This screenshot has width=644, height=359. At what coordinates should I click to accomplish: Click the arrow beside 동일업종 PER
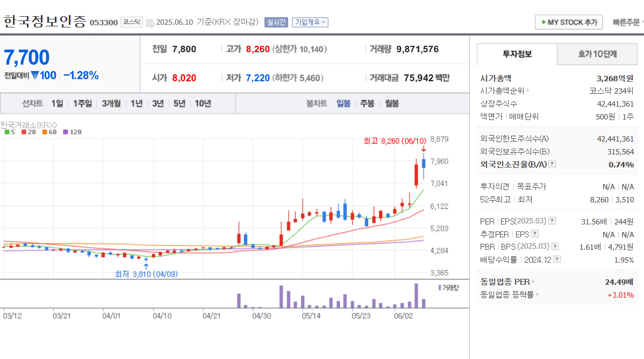[x=533, y=281]
